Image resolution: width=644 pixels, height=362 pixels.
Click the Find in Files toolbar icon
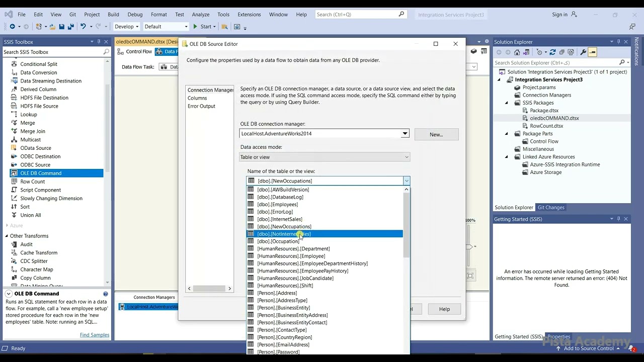point(224,27)
